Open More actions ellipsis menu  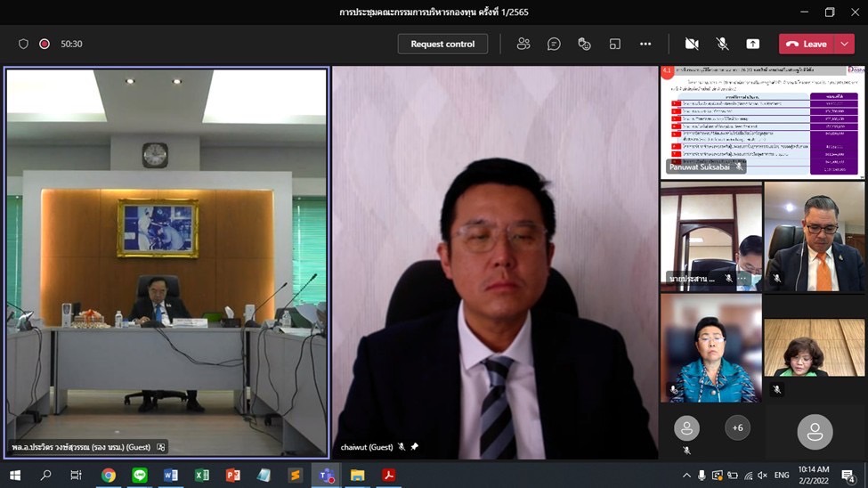tap(645, 44)
